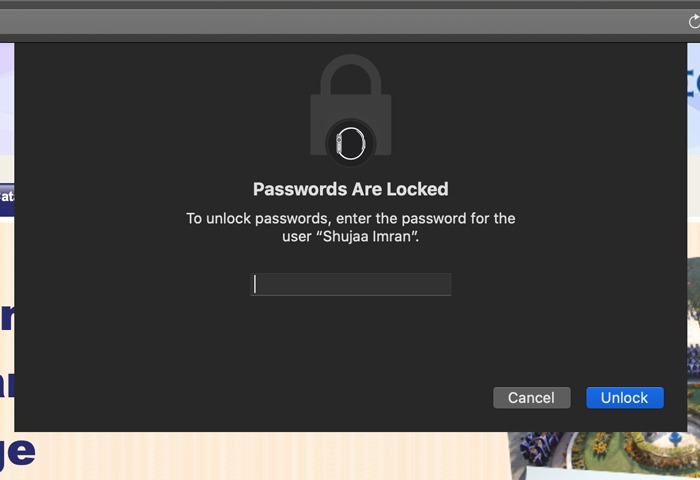The height and width of the screenshot is (480, 700).
Task: Click the campus photo strip at right edge
Action: [x=693, y=345]
